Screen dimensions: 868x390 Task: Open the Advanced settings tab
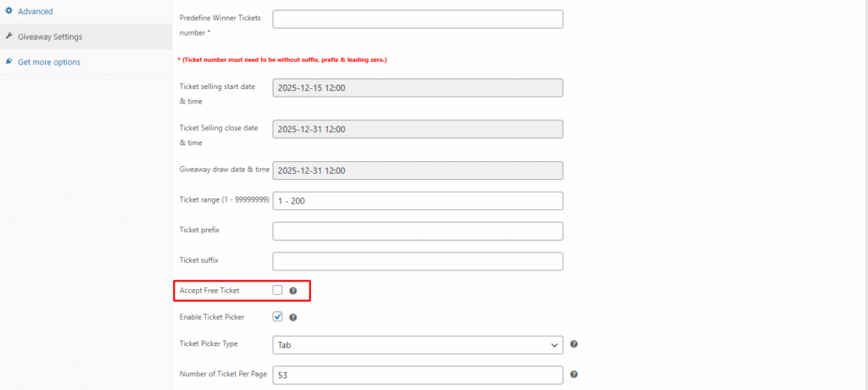click(36, 11)
